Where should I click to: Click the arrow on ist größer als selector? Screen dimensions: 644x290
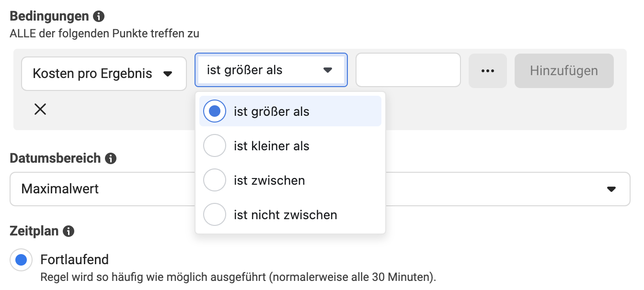[x=328, y=70]
